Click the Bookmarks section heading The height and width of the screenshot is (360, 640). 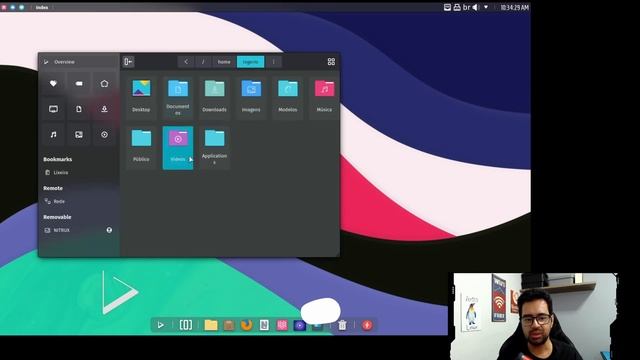(x=58, y=159)
